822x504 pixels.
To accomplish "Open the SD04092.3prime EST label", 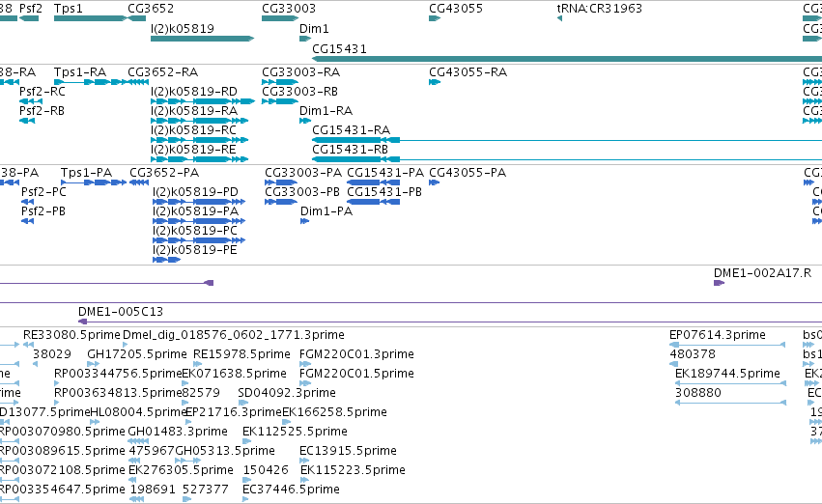I will (x=287, y=394).
